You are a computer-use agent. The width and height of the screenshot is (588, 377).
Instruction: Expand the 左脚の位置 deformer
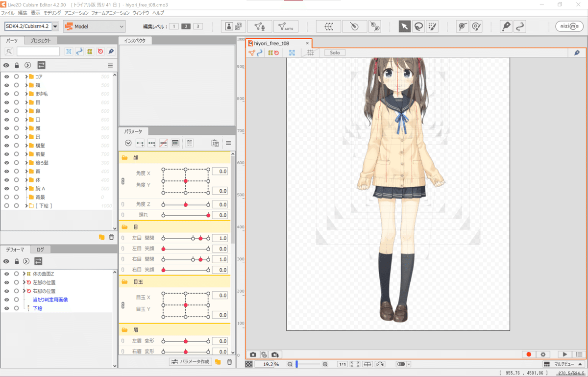[x=24, y=282]
